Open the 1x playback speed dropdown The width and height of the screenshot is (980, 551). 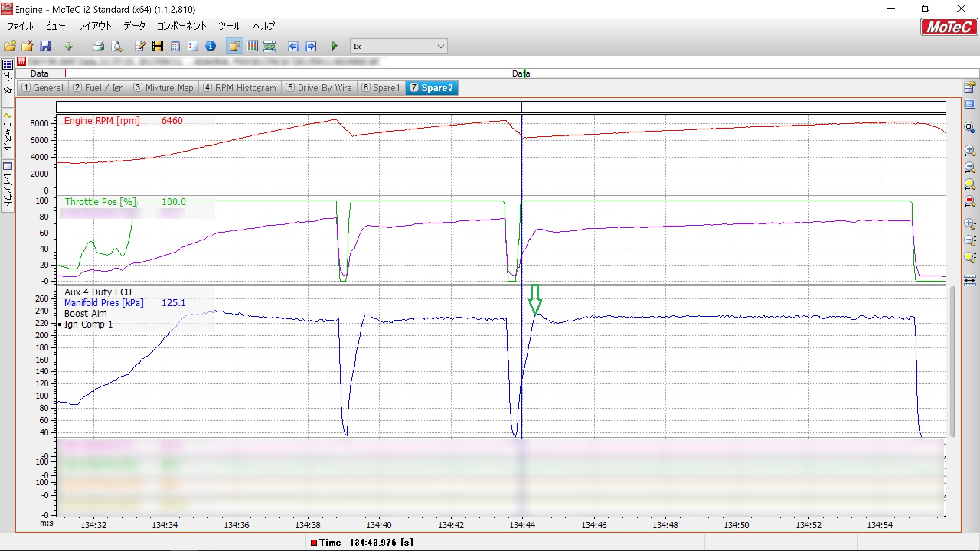398,46
